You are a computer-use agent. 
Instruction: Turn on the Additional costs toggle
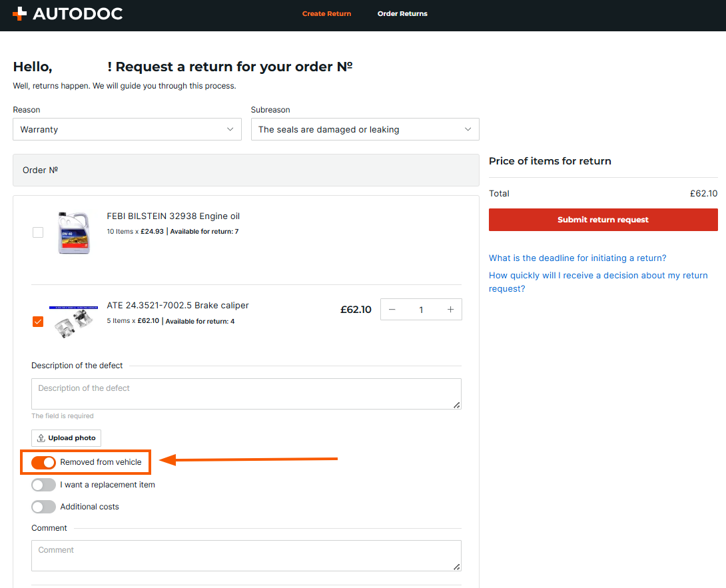tap(43, 507)
